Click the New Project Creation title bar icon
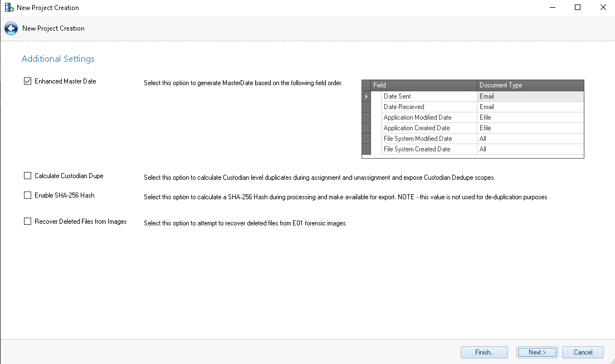The width and height of the screenshot is (615, 364). 9,8
